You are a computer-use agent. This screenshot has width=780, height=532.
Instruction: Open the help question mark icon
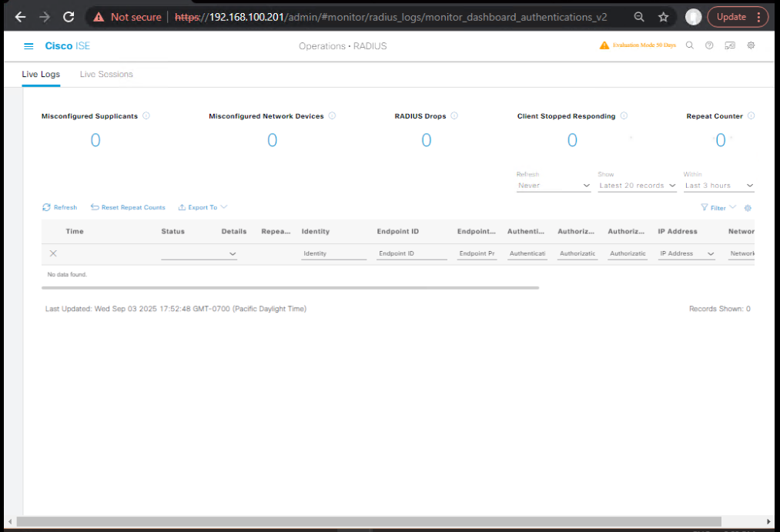[x=709, y=45]
